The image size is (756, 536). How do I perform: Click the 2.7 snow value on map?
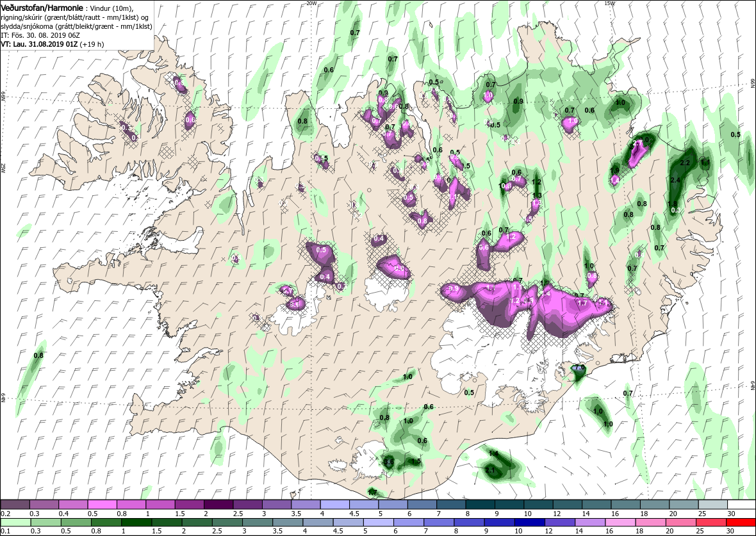coord(637,143)
